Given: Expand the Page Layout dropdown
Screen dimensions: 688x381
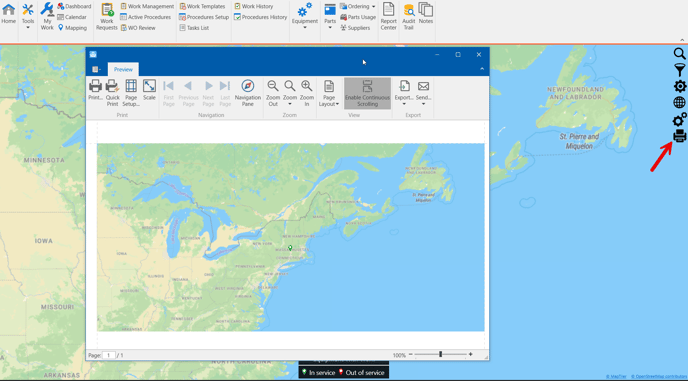Looking at the screenshot, I should pos(329,93).
